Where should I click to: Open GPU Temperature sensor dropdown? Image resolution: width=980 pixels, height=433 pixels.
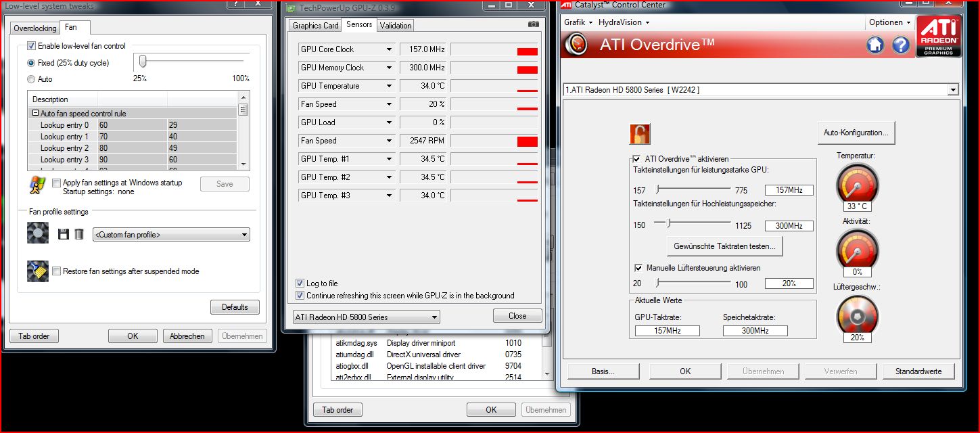click(389, 86)
